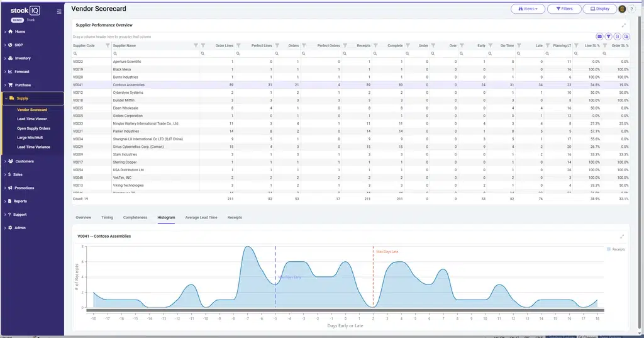Expand the Inventory menu chevron
The image size is (644, 338).
point(5,59)
